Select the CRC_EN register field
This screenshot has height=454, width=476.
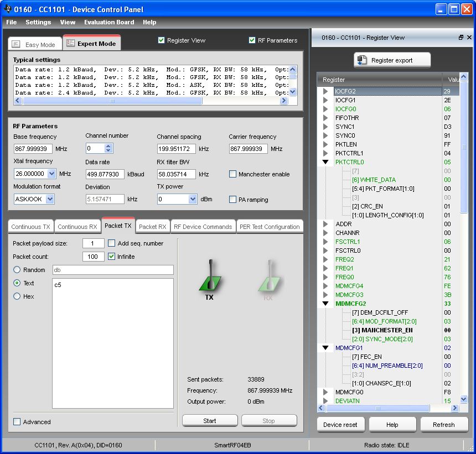point(368,206)
